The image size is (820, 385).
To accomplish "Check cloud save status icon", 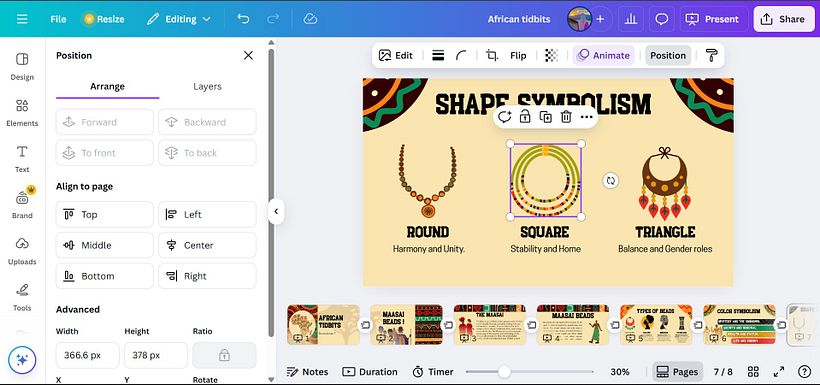I will tap(310, 19).
